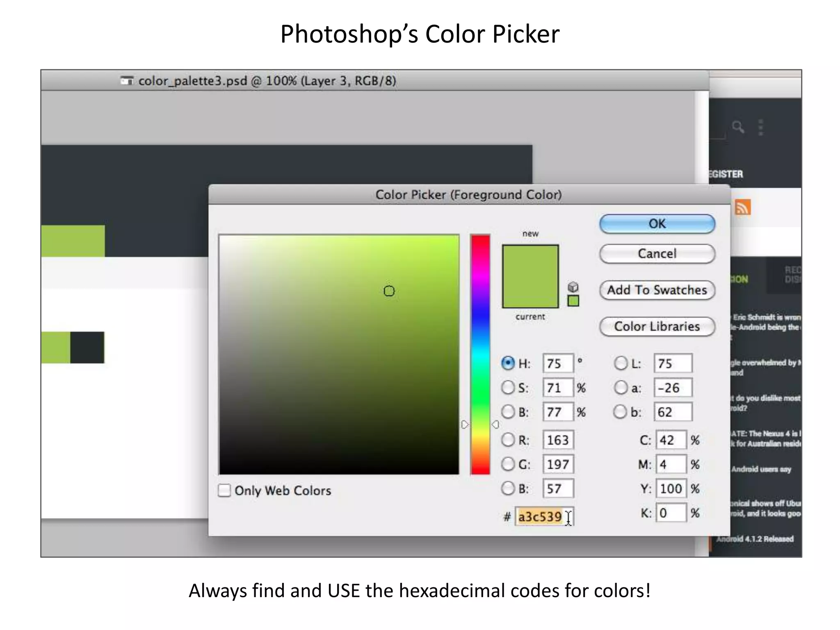
Task: Click the brightness field showing 77
Action: [558, 412]
